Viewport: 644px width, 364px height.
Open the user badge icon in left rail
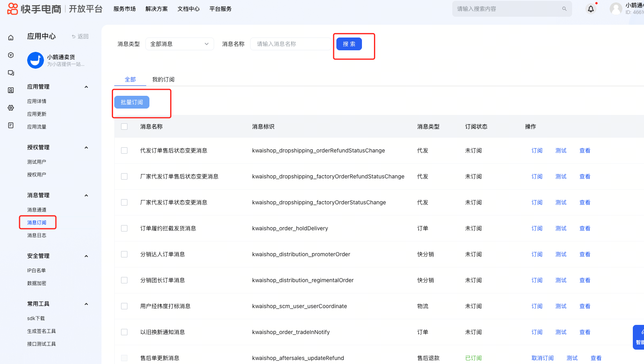click(11, 90)
